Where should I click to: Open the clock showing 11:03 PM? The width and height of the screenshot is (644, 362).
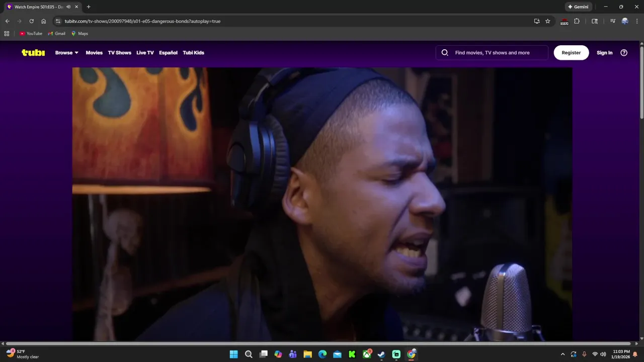point(621,354)
